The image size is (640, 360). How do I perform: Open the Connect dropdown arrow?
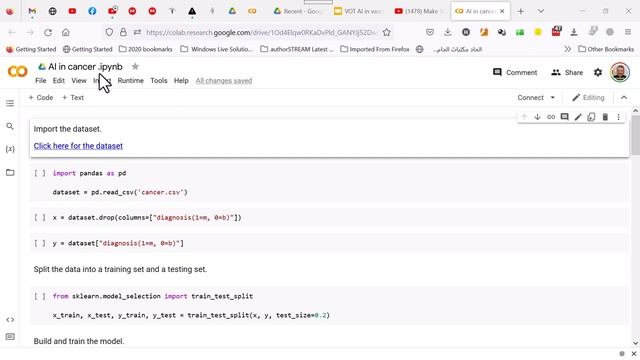click(553, 98)
